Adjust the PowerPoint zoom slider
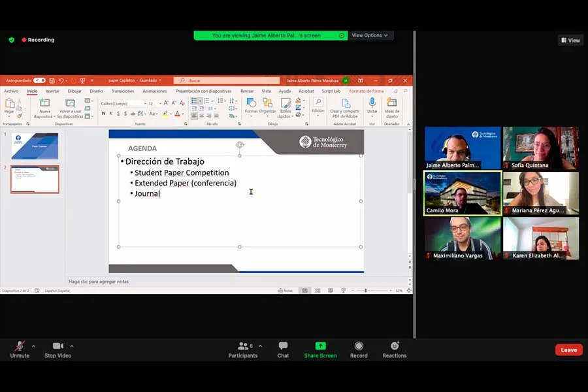Screen dimensions: 588x392 [x=366, y=290]
